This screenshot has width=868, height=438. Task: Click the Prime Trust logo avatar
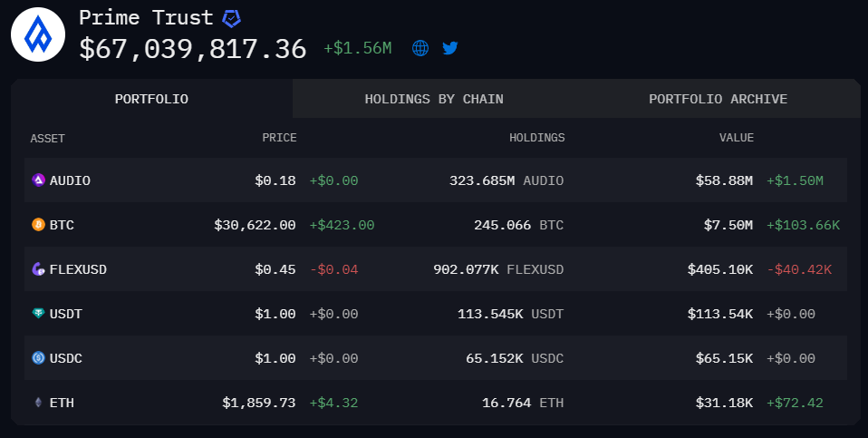coord(38,34)
